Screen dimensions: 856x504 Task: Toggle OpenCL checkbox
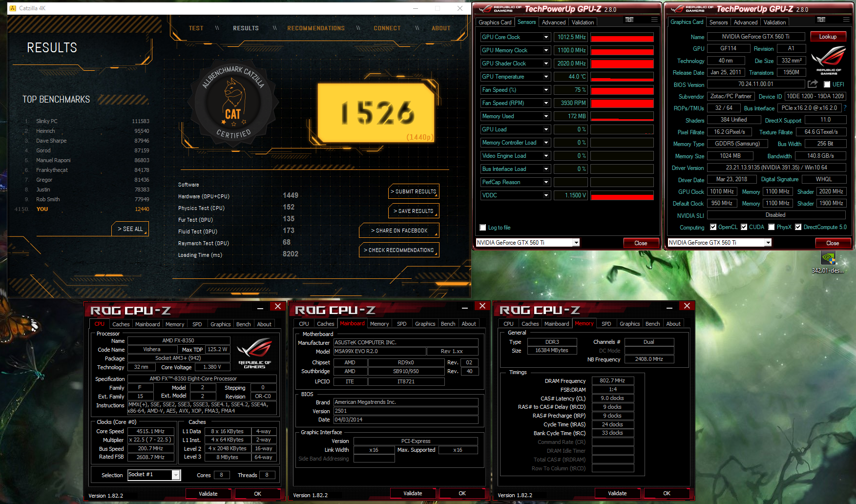(713, 227)
